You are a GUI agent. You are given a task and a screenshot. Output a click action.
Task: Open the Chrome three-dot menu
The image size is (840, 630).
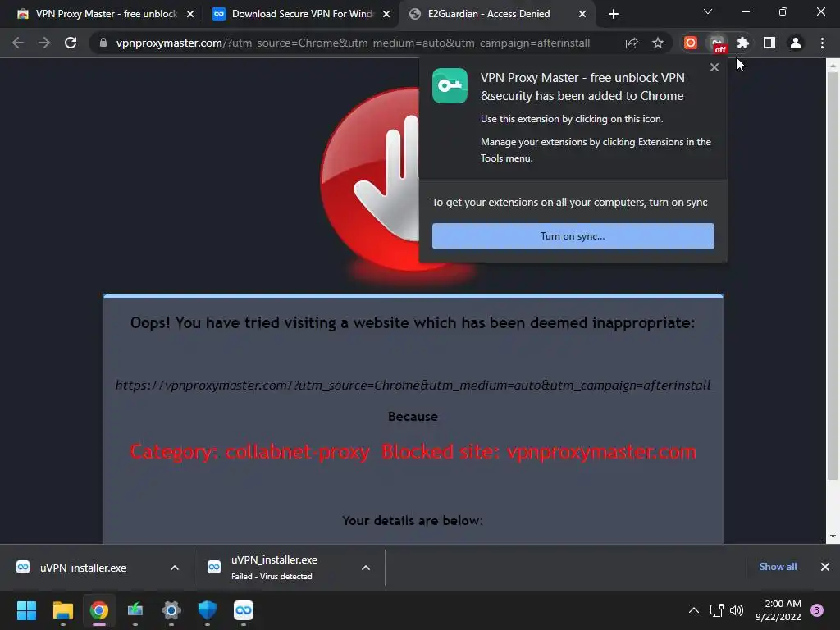tap(822, 43)
